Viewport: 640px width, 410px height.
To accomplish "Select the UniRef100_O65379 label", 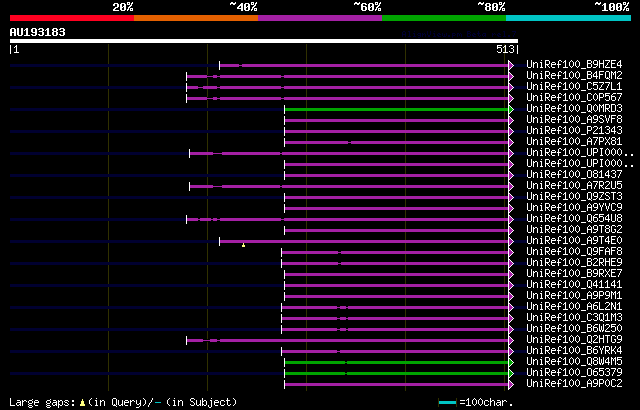I will [x=574, y=373].
